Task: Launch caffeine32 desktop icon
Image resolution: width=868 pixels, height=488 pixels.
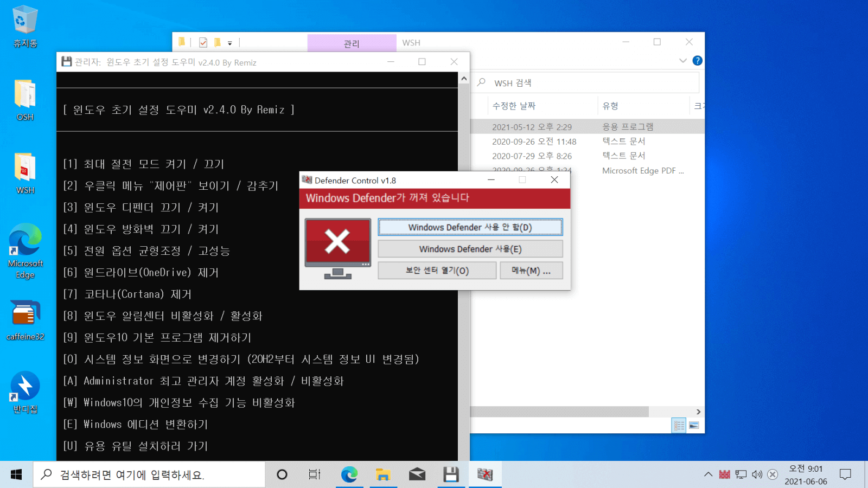Action: (25, 320)
